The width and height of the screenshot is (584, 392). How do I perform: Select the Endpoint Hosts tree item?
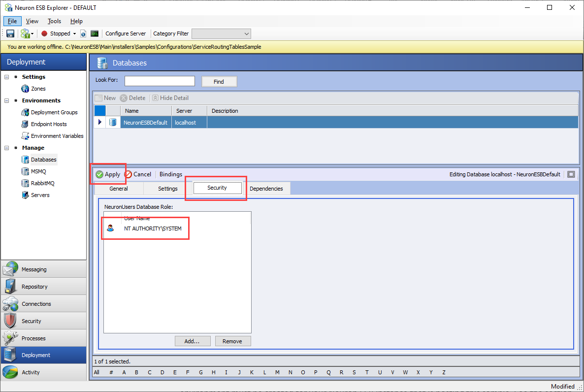coord(49,124)
